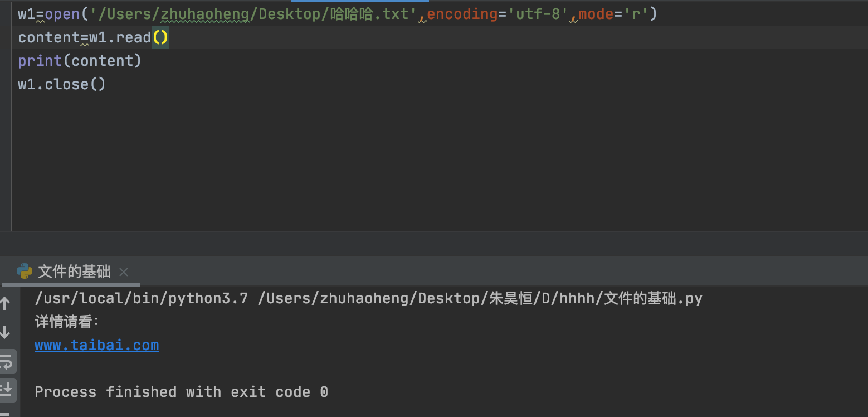Viewport: 868px width, 417px height.
Task: Click the 详情请看: console output line
Action: click(66, 321)
